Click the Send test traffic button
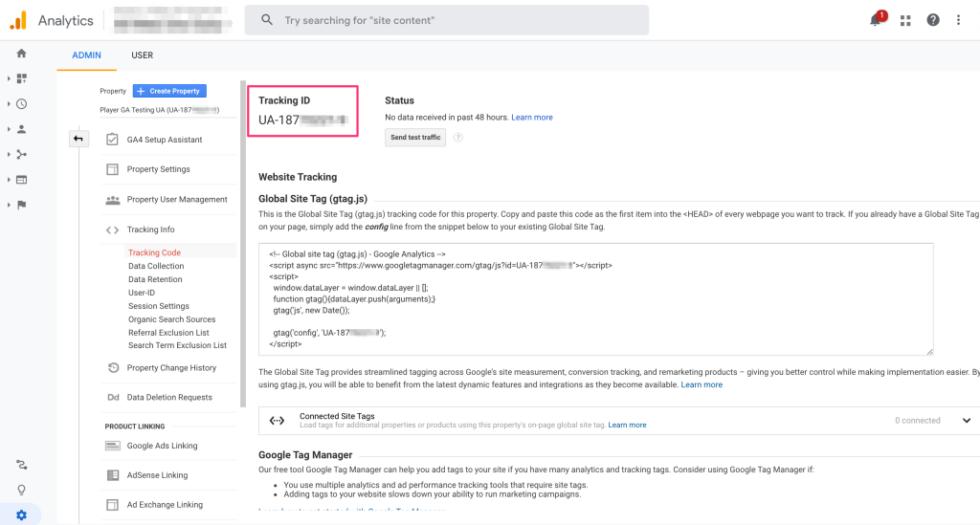The image size is (980, 525). click(x=415, y=138)
